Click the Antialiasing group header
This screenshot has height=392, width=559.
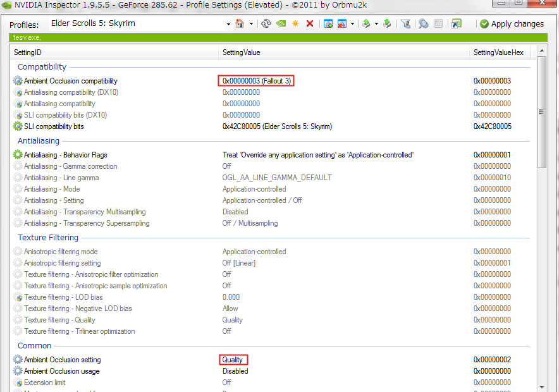[x=39, y=141]
